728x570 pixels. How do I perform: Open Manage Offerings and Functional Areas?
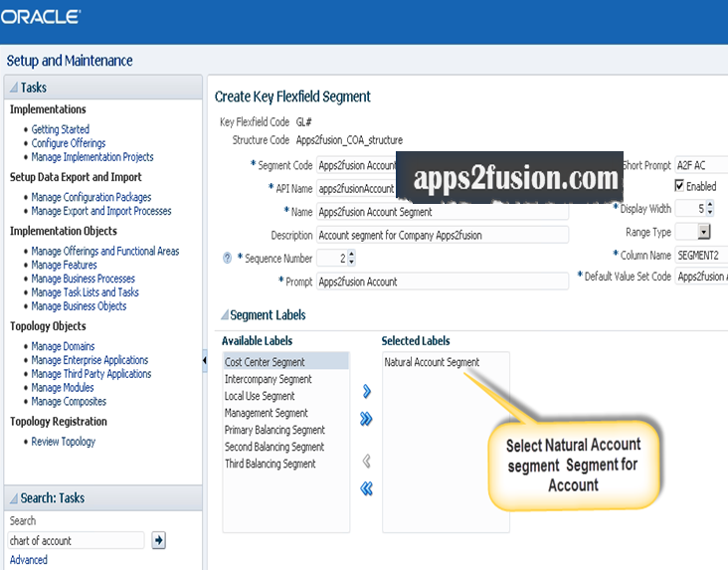click(x=105, y=251)
